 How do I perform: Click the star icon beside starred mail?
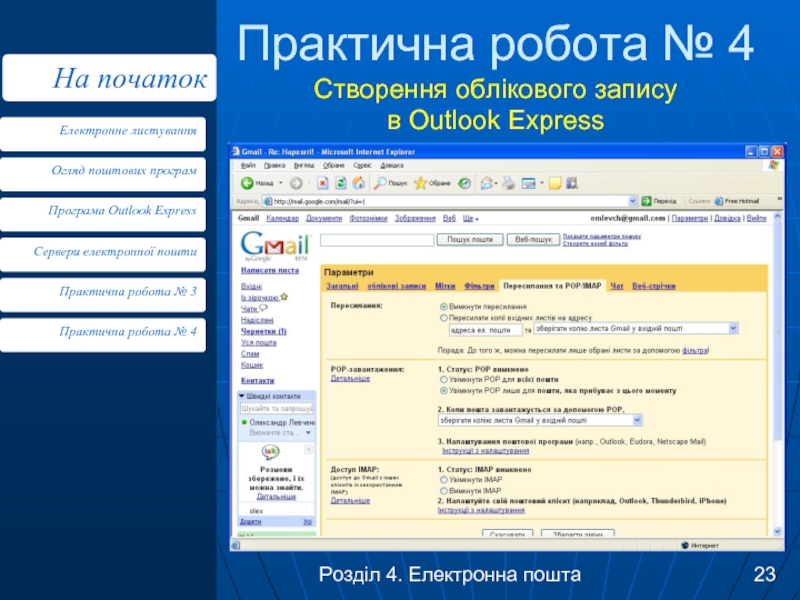284,297
